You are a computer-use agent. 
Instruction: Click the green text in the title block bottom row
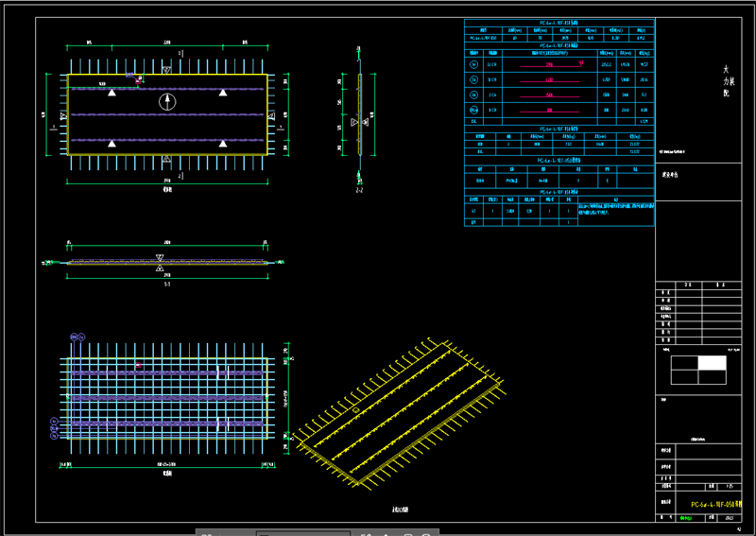pyautogui.click(x=685, y=518)
